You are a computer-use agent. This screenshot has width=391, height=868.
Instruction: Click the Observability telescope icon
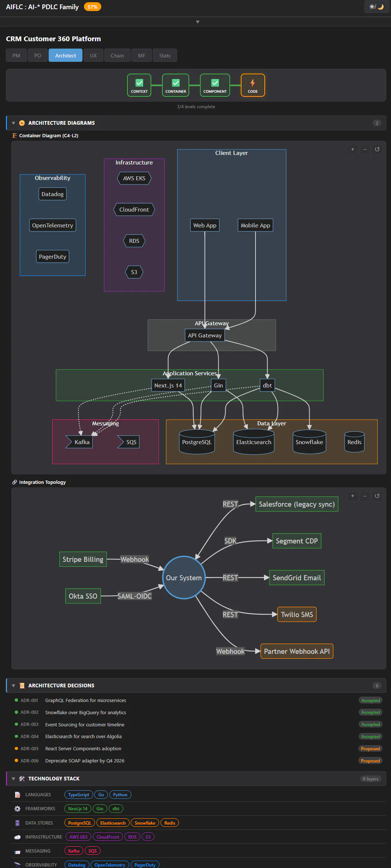pos(17,864)
